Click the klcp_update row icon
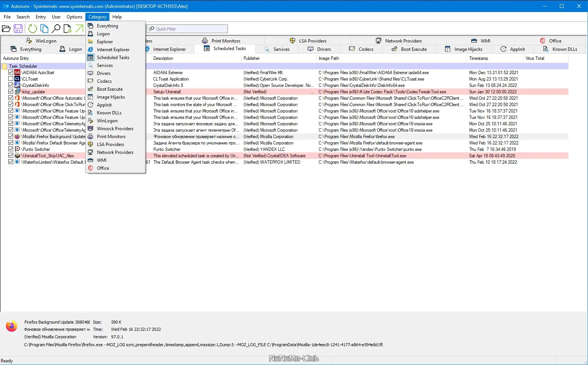Image resolution: width=588 pixels, height=365 pixels. [x=17, y=92]
